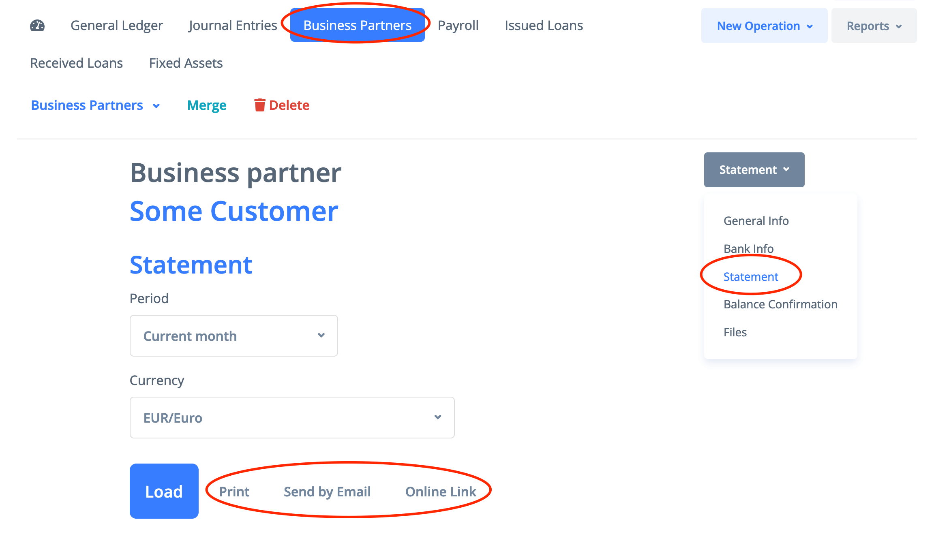The image size is (934, 560).
Task: Open the Payroll section
Action: 458,26
